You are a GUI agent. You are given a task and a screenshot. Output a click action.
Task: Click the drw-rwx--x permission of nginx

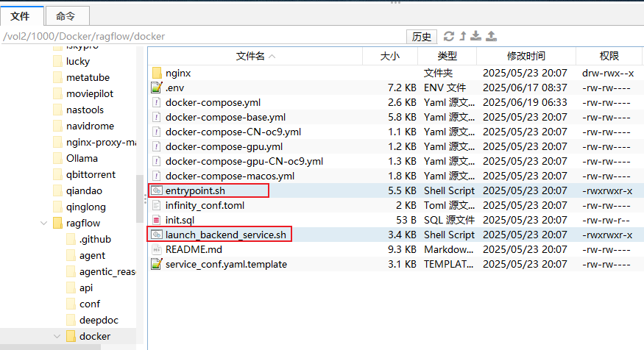[608, 73]
